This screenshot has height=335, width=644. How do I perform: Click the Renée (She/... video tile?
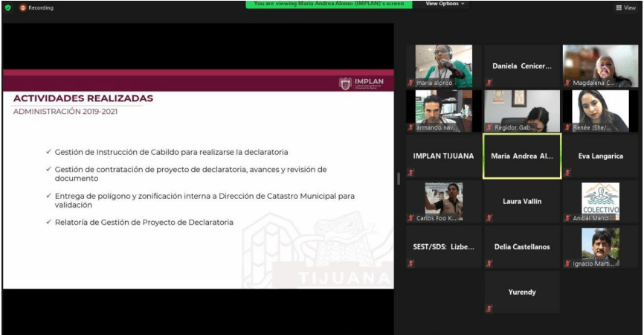[600, 111]
